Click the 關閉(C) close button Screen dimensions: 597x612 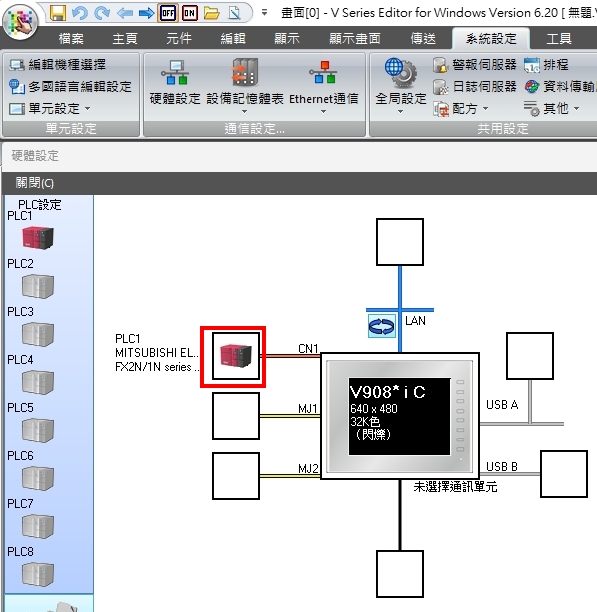click(x=35, y=183)
